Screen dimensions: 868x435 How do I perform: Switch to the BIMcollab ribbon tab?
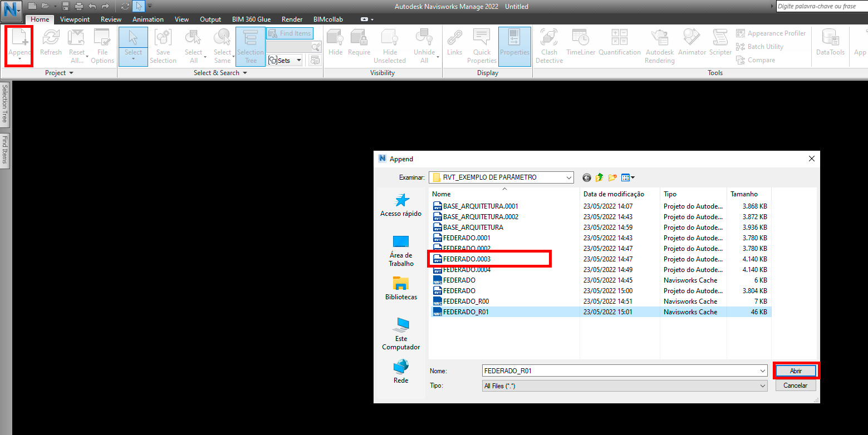(x=328, y=19)
